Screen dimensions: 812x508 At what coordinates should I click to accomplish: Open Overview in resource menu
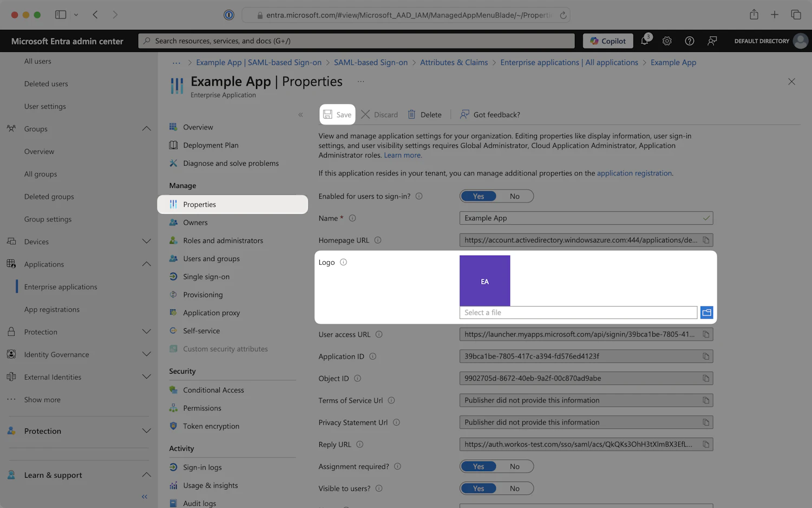coord(198,127)
